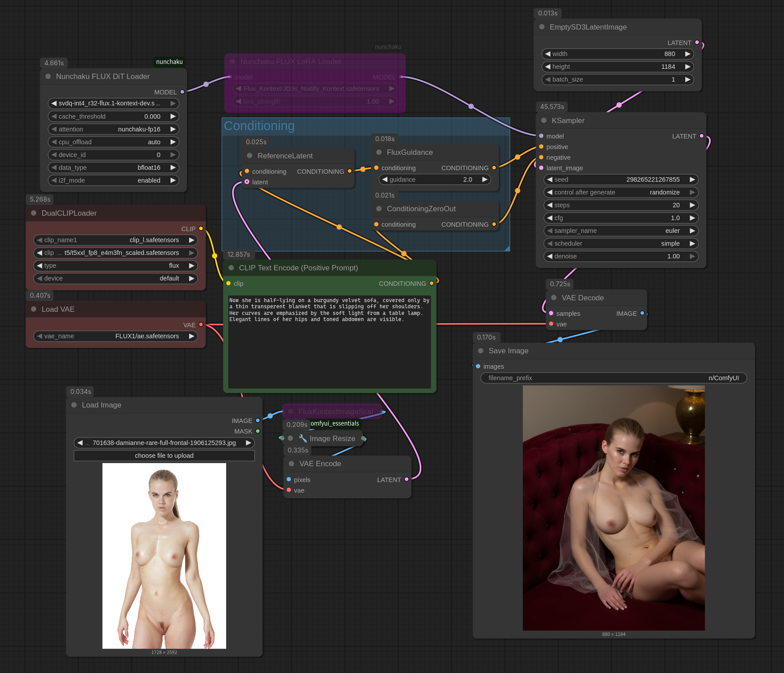Open the data_type bfloat16 selector

tap(113, 168)
